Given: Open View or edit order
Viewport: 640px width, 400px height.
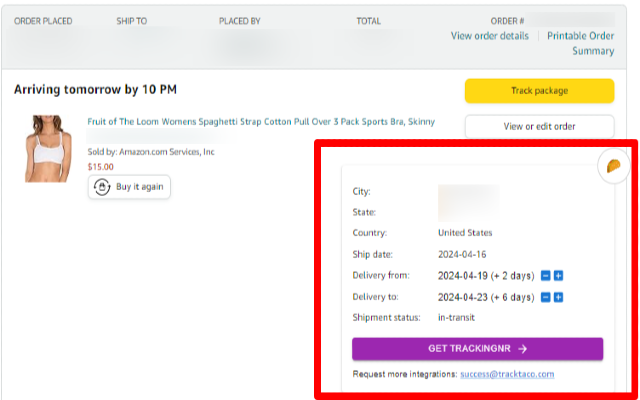Looking at the screenshot, I should coord(539,127).
